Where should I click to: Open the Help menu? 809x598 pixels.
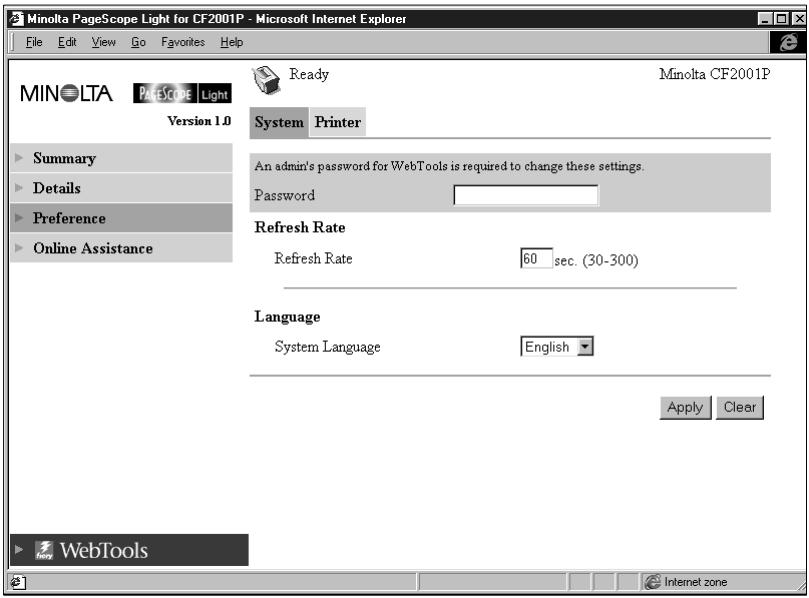click(x=232, y=42)
